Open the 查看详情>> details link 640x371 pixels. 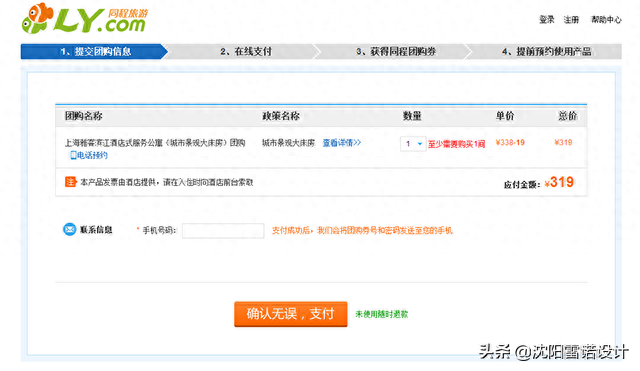tap(342, 143)
